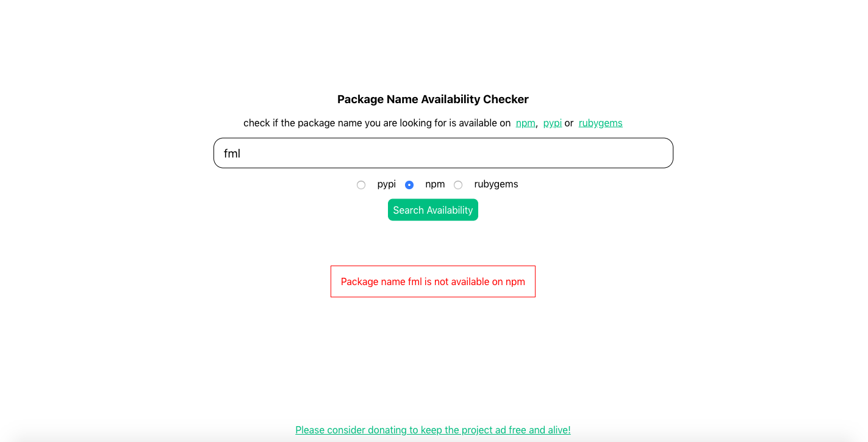Viewport: 868px width, 442px height.
Task: Click the npm label next to its radio
Action: (435, 184)
